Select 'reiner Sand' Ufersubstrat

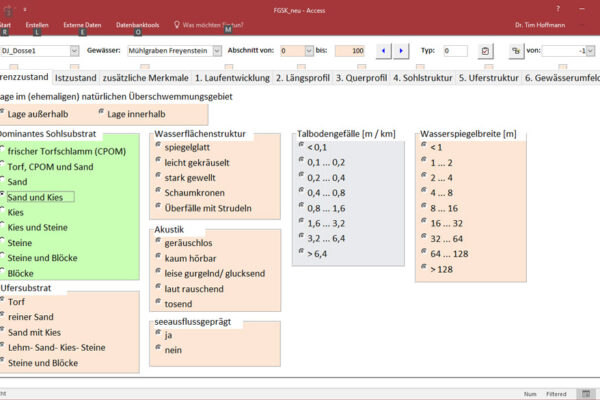pyautogui.click(x=27, y=317)
